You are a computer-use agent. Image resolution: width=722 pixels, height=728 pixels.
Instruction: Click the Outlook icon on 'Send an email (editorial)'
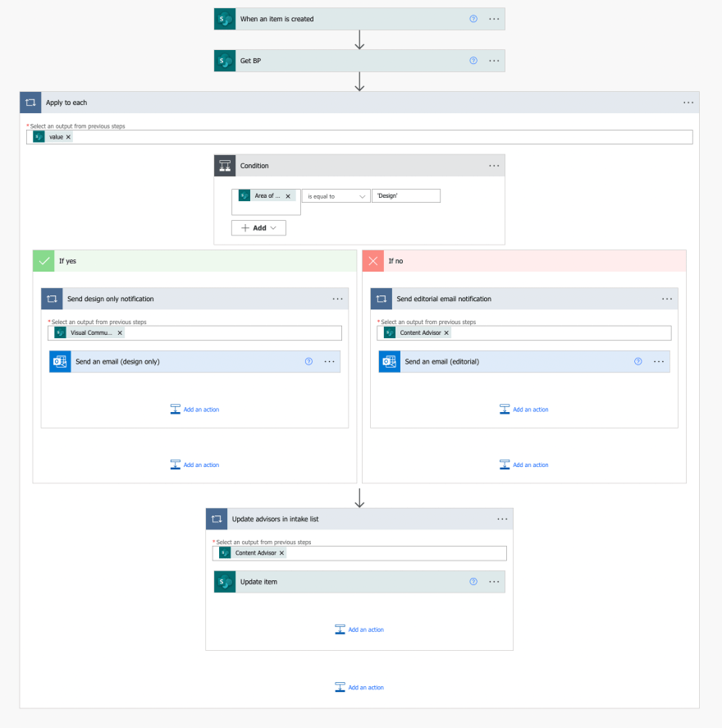pyautogui.click(x=389, y=361)
